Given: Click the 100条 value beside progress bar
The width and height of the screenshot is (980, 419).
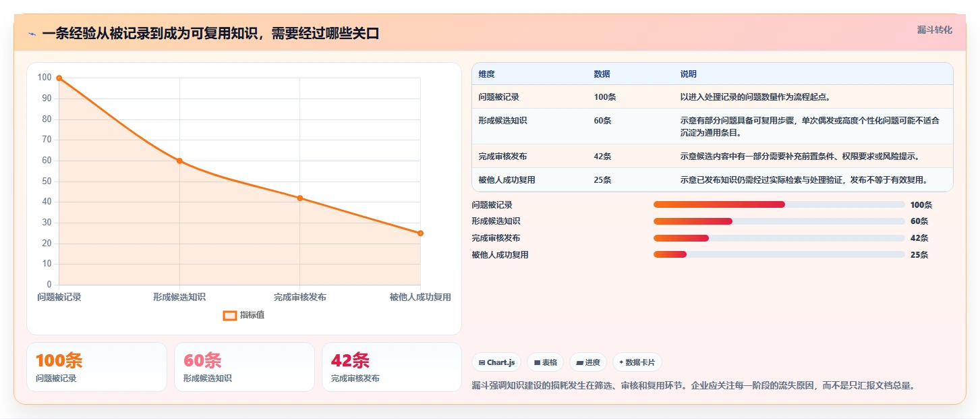Looking at the screenshot, I should [921, 205].
